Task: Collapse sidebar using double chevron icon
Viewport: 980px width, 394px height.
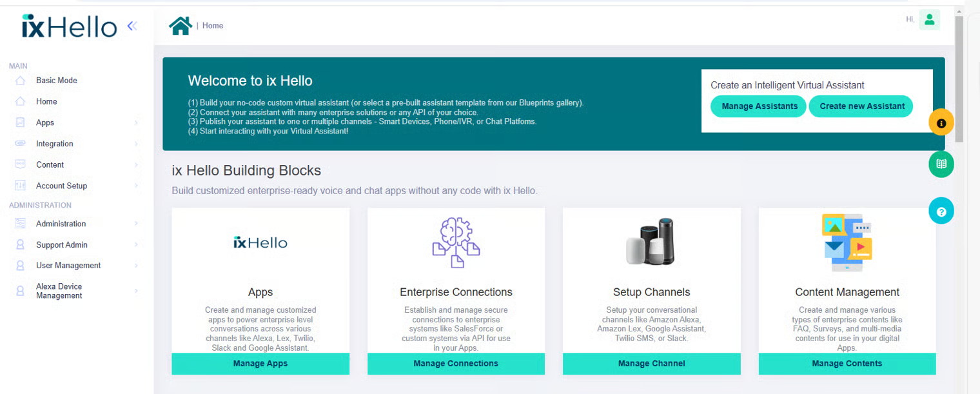Action: coord(132,26)
